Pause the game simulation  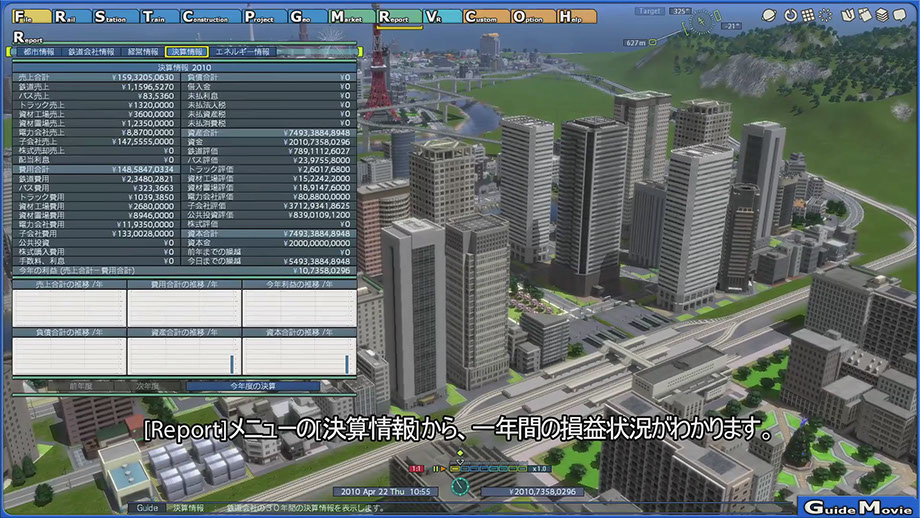coord(436,468)
